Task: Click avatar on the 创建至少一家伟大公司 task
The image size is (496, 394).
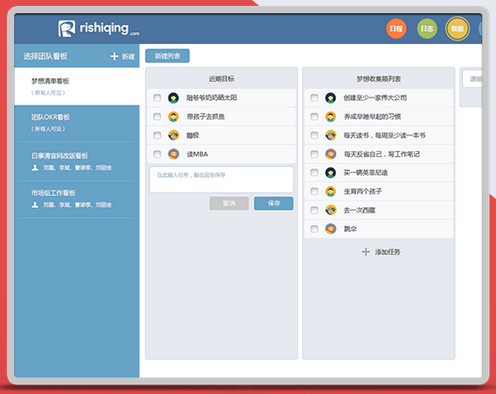Action: (330, 98)
